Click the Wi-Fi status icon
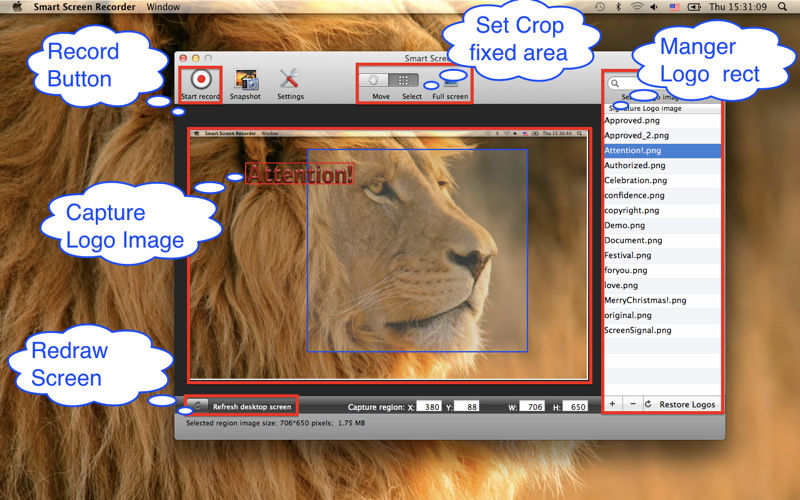Image resolution: width=800 pixels, height=500 pixels. point(636,6)
